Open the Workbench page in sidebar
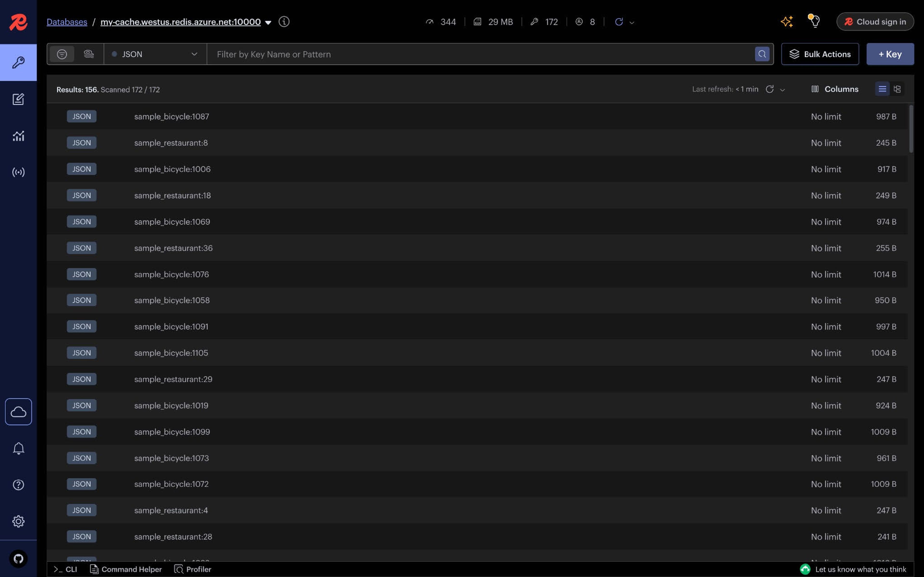This screenshot has height=577, width=924. 18,99
